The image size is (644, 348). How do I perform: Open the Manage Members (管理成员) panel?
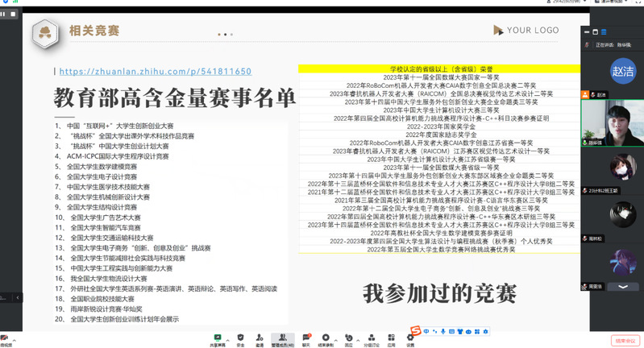coord(281,338)
